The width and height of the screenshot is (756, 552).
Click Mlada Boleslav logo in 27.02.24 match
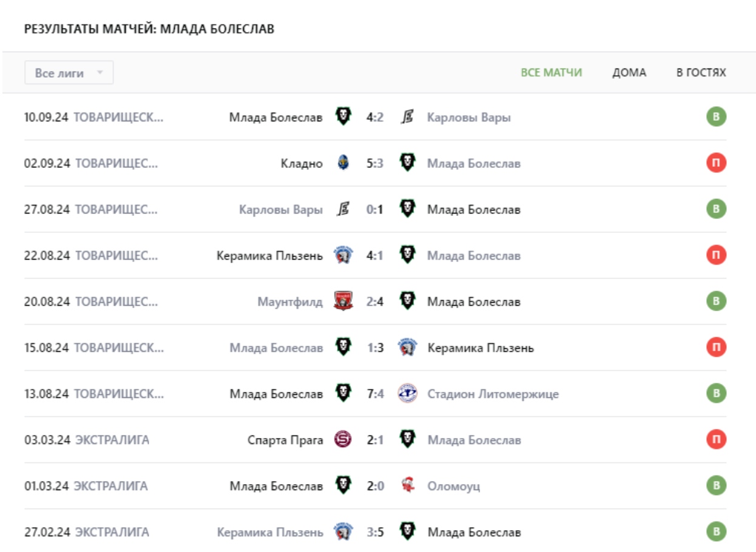[x=408, y=532]
